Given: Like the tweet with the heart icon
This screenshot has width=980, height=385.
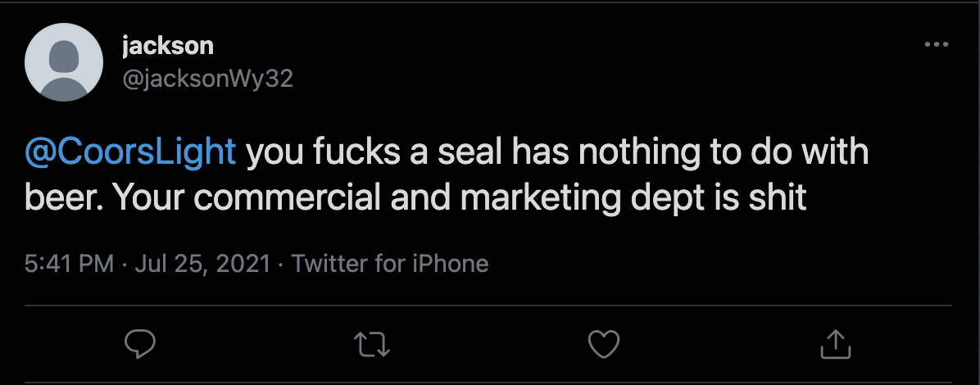Looking at the screenshot, I should coord(605,344).
